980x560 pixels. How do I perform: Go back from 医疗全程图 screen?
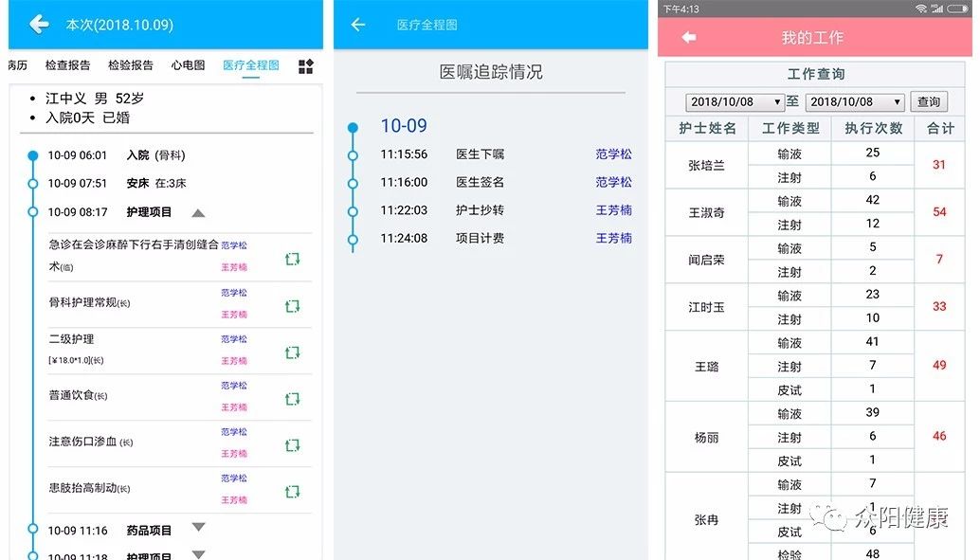coord(358,25)
